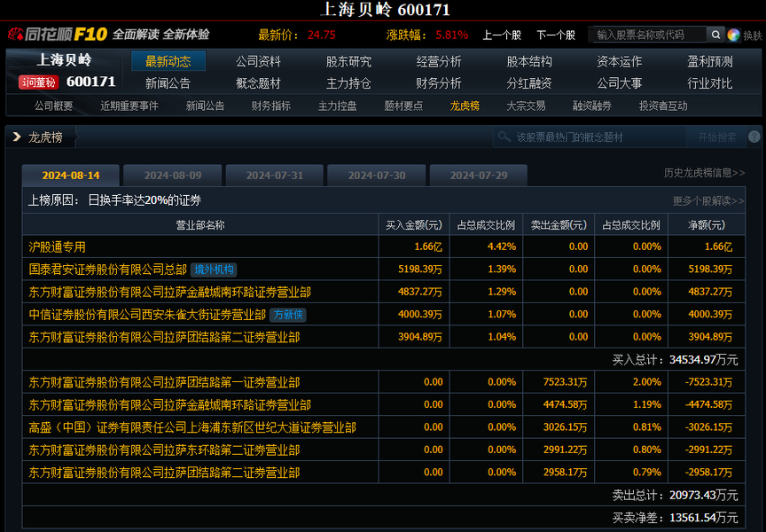Screen dimensions: 766x532
Task: Switch to the 2024-08-09 date tab
Action: tap(173, 176)
